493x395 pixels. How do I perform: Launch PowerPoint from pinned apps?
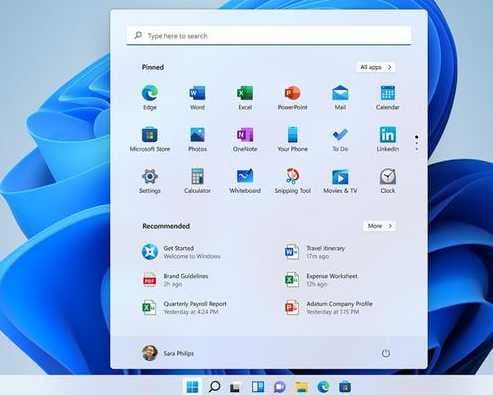(x=292, y=97)
